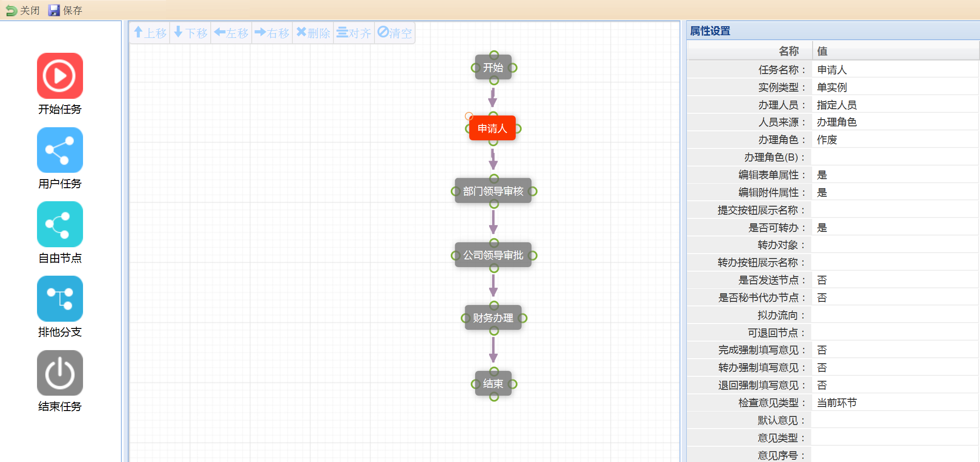The image size is (980, 462).
Task: Click the 保存 save button
Action: point(65,10)
